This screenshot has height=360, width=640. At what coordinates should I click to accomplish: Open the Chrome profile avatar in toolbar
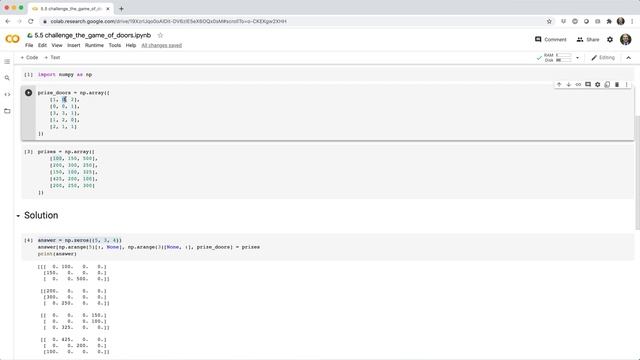[x=620, y=21]
